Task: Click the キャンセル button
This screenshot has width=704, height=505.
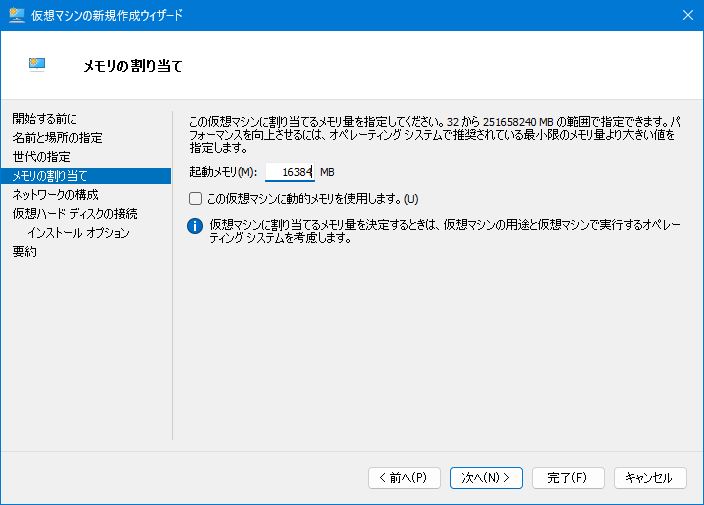Action: coord(650,478)
